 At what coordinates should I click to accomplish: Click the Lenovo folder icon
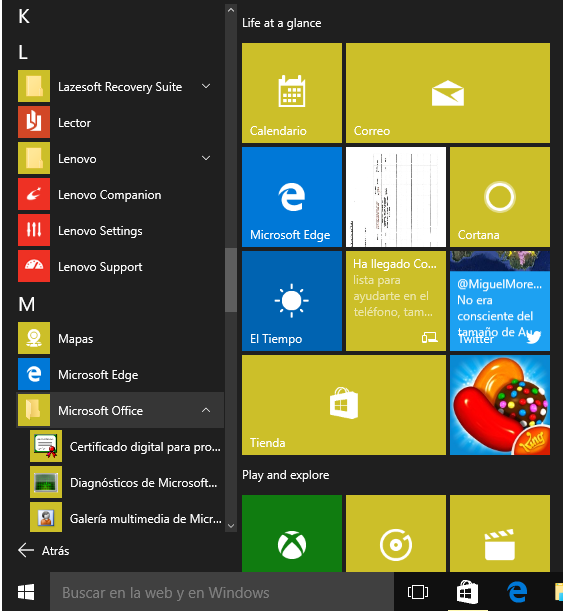[x=34, y=158]
